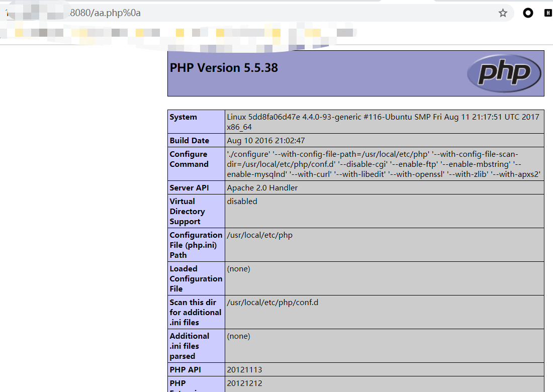Viewport: 553px width, 392px height.
Task: Select the 'PHP Version 5.5.38' heading
Action: pyautogui.click(x=224, y=68)
